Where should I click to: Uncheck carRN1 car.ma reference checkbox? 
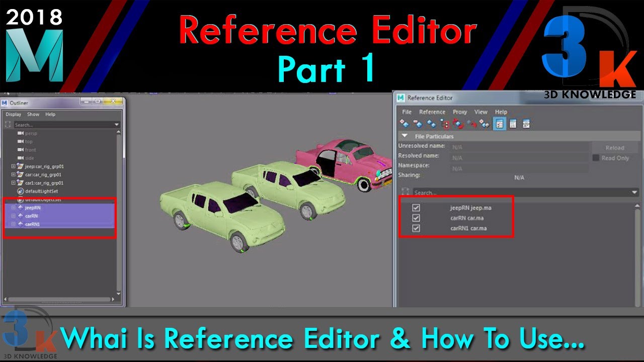(x=416, y=228)
